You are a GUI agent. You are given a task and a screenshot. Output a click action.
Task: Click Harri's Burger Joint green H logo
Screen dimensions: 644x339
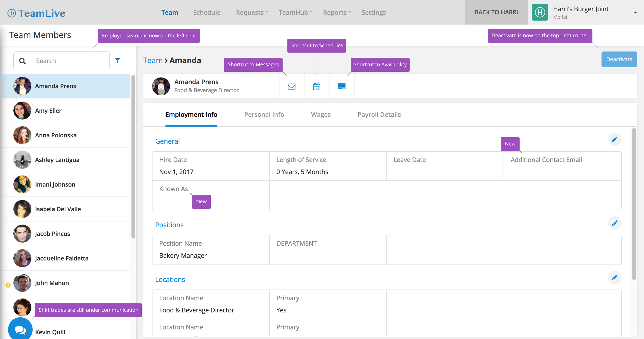click(540, 12)
